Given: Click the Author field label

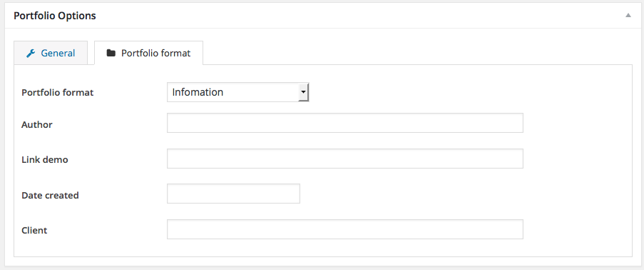Looking at the screenshot, I should pos(37,125).
